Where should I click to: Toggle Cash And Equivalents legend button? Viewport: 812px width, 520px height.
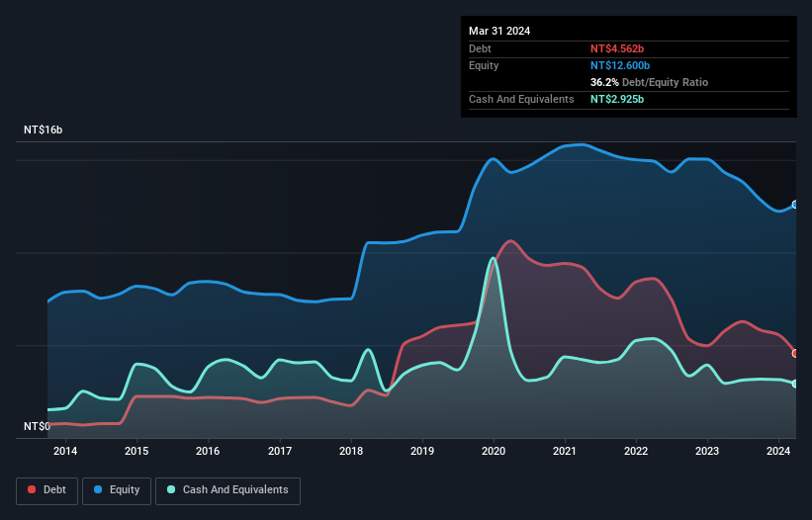[227, 490]
